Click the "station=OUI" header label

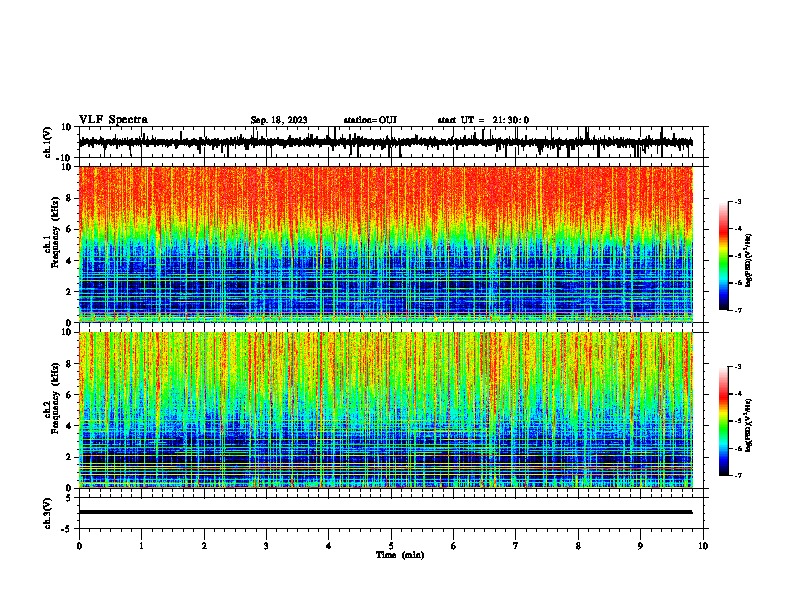(x=370, y=120)
